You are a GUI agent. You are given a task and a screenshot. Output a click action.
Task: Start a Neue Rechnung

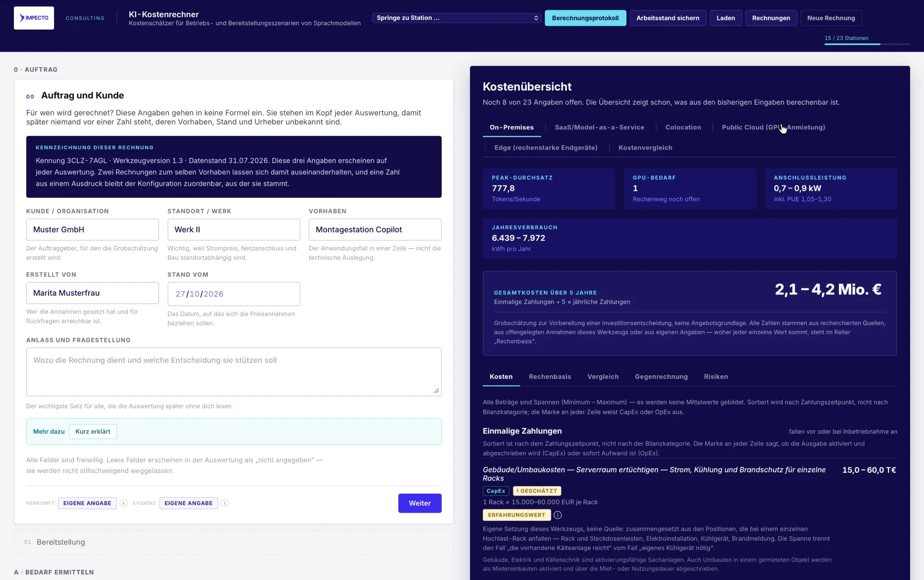click(831, 18)
